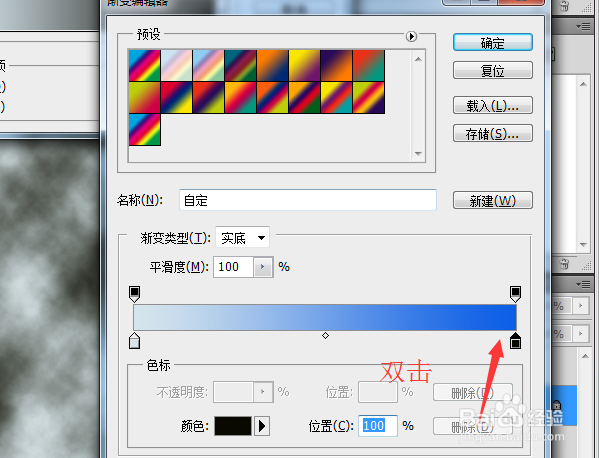Select the left opacity stop above gradient bar
Viewport: 599px width, 458px height.
coord(134,294)
